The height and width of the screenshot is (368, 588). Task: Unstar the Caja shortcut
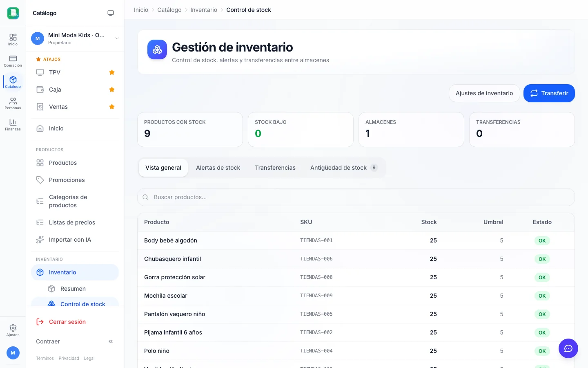click(112, 90)
